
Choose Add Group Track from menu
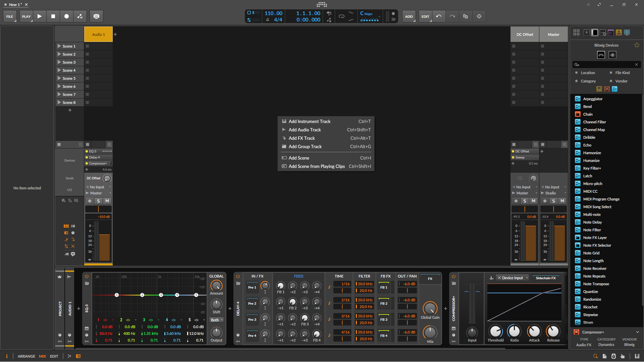pyautogui.click(x=305, y=146)
